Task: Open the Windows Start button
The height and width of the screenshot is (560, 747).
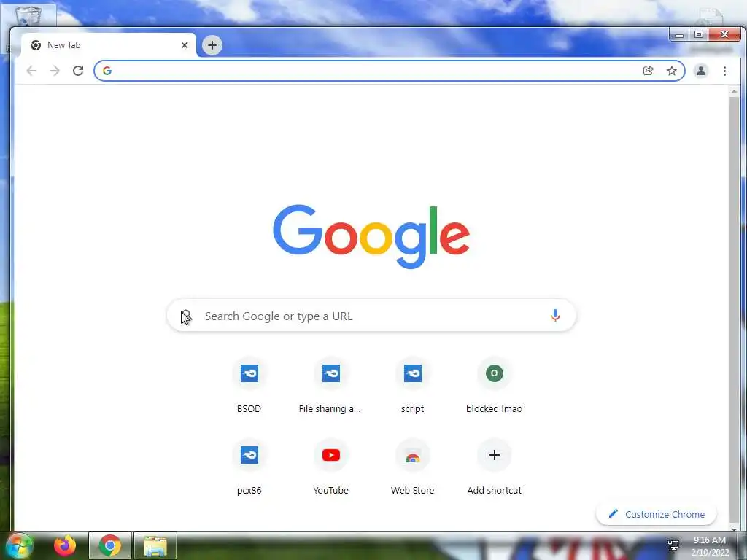Action: point(18,545)
